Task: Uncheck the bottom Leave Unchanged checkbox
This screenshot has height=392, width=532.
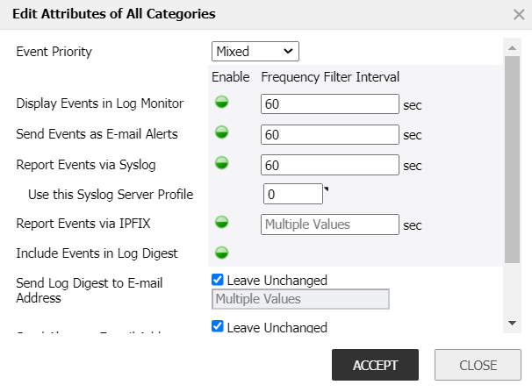Action: (x=218, y=326)
